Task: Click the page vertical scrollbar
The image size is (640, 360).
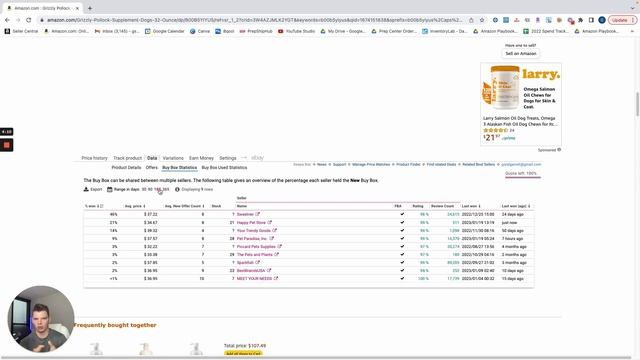Action: point(637,104)
